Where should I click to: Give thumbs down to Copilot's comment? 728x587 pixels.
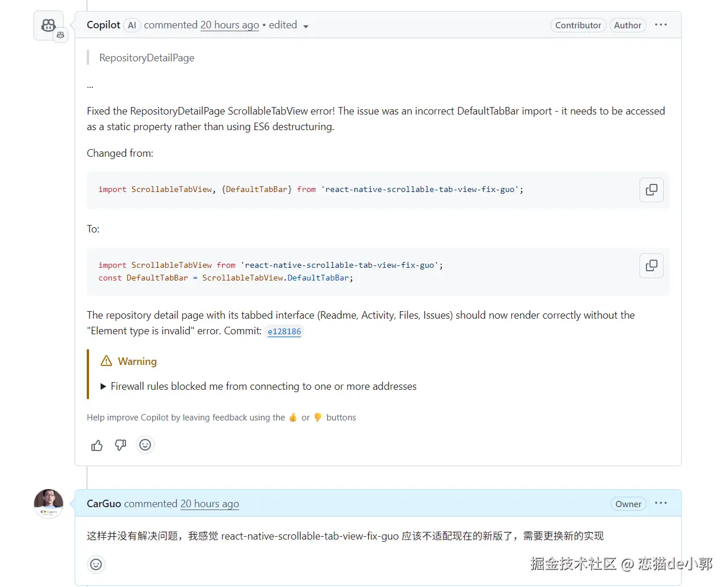point(120,445)
